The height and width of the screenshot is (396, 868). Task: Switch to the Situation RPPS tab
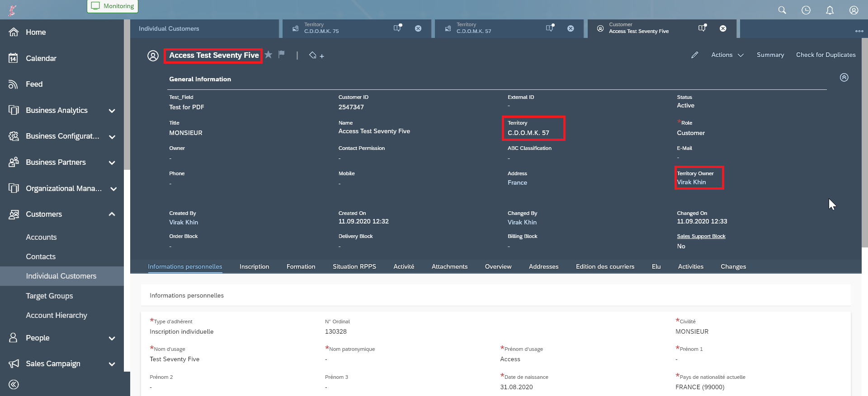[354, 266]
